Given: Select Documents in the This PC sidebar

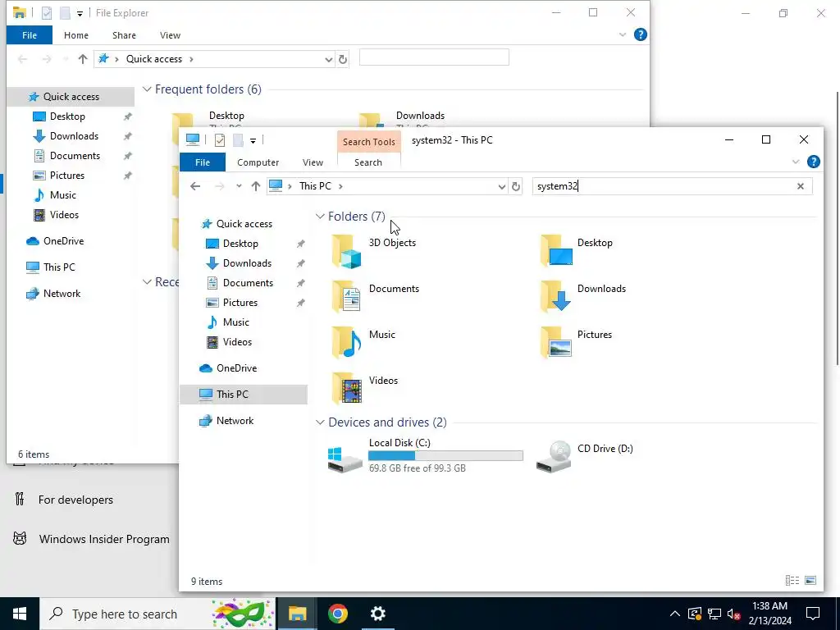Looking at the screenshot, I should click(x=248, y=283).
